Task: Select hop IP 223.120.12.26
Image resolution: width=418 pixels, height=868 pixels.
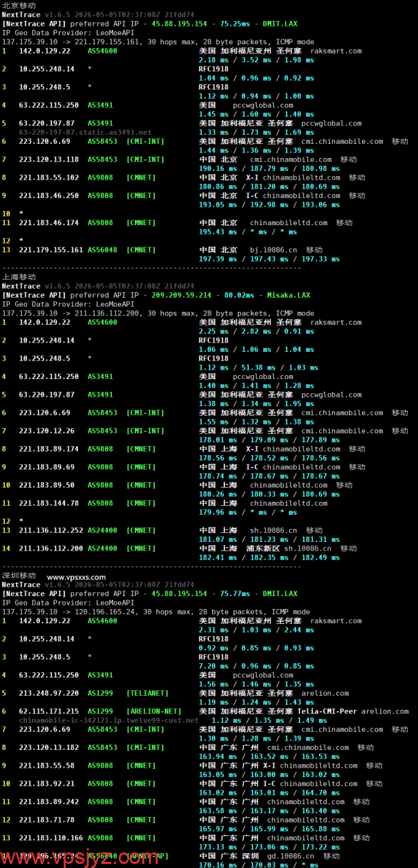Action: [47, 431]
